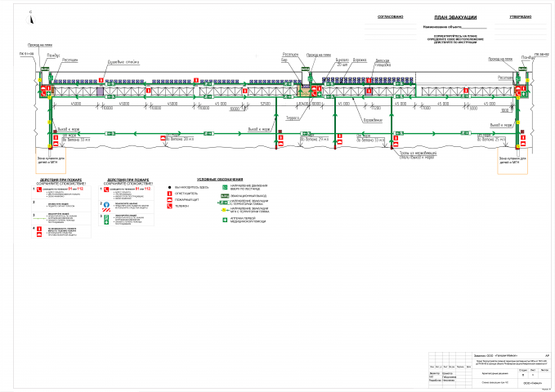Click the 'до бетона 20 м' note
This screenshot has height=392, width=555.
[180, 139]
